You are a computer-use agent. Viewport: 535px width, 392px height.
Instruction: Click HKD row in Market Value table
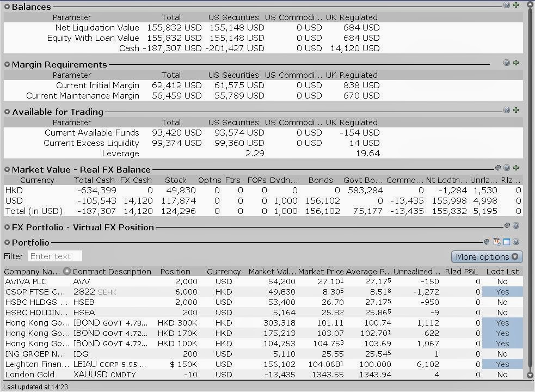(x=263, y=191)
